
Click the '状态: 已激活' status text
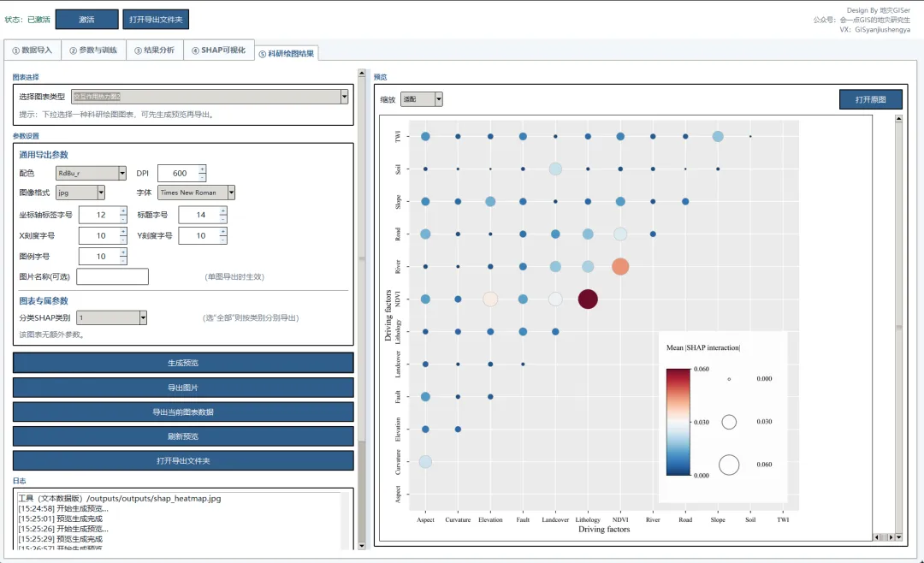[27, 20]
